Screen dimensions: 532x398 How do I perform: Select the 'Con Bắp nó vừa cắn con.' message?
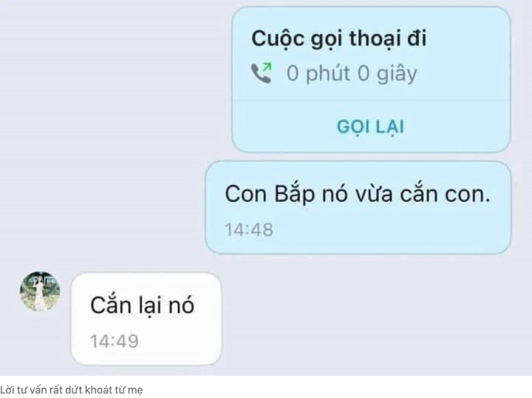tap(358, 207)
